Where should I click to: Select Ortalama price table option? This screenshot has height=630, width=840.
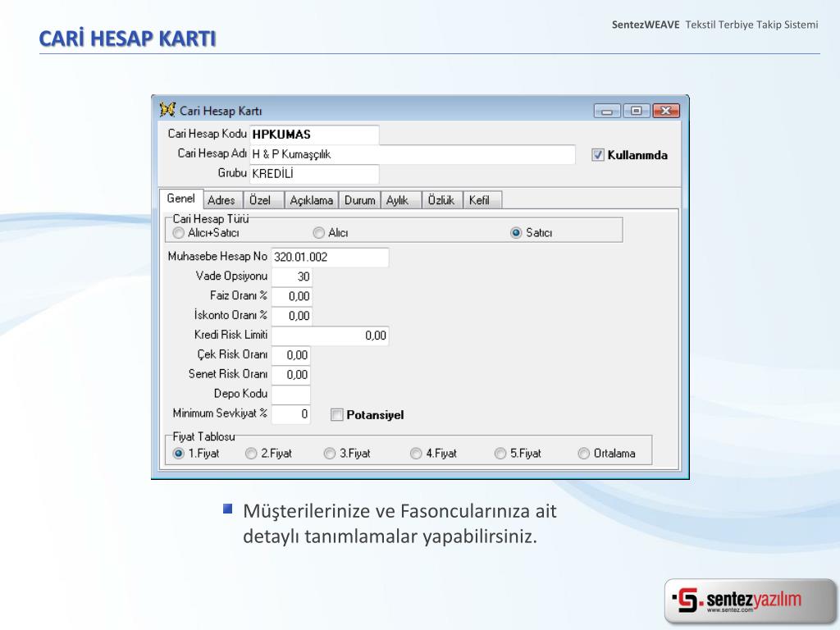(583, 453)
